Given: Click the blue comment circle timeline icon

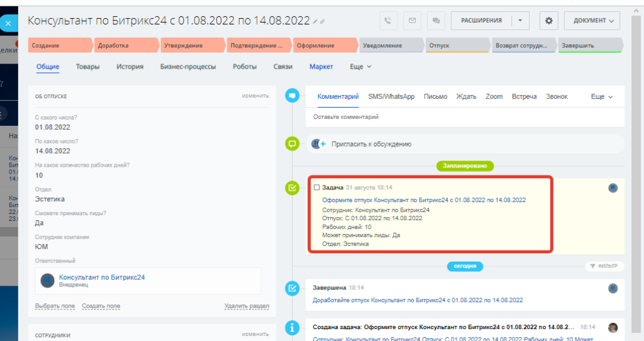Looking at the screenshot, I should click(x=292, y=96).
